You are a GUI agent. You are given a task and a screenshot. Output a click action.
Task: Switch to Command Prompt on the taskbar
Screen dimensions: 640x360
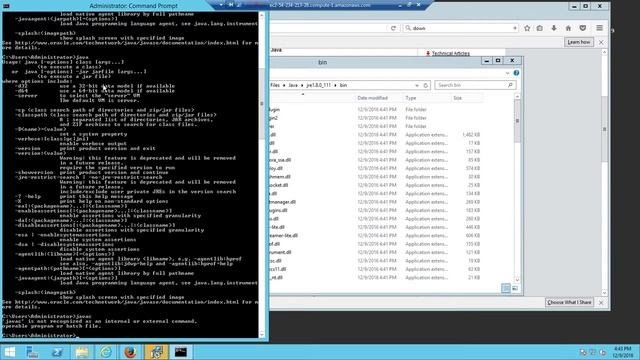coord(181,352)
